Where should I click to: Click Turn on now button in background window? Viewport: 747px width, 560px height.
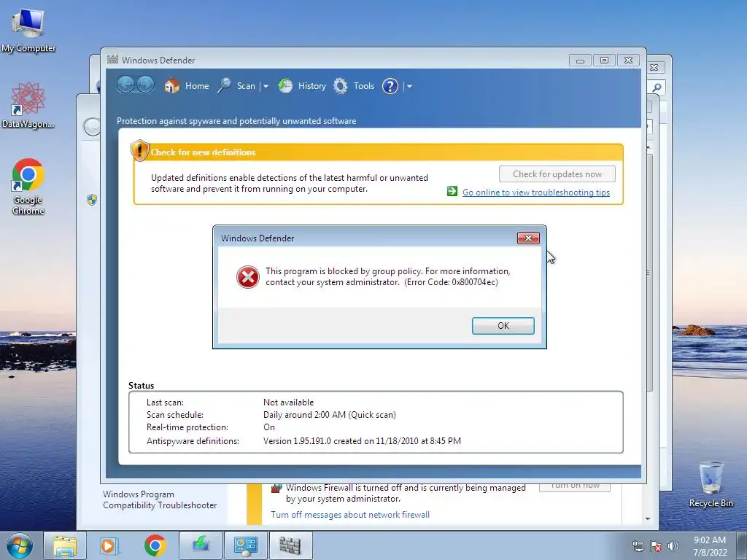(x=575, y=487)
